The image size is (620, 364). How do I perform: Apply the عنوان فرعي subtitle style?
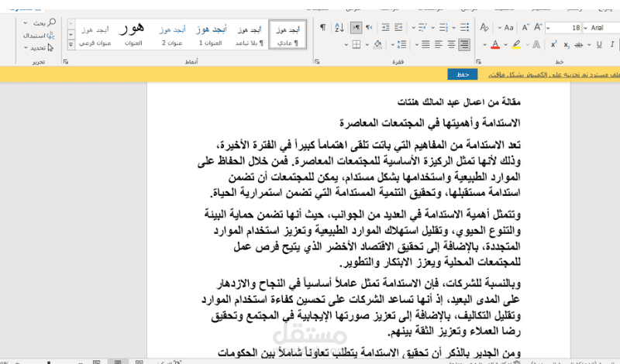pos(95,35)
